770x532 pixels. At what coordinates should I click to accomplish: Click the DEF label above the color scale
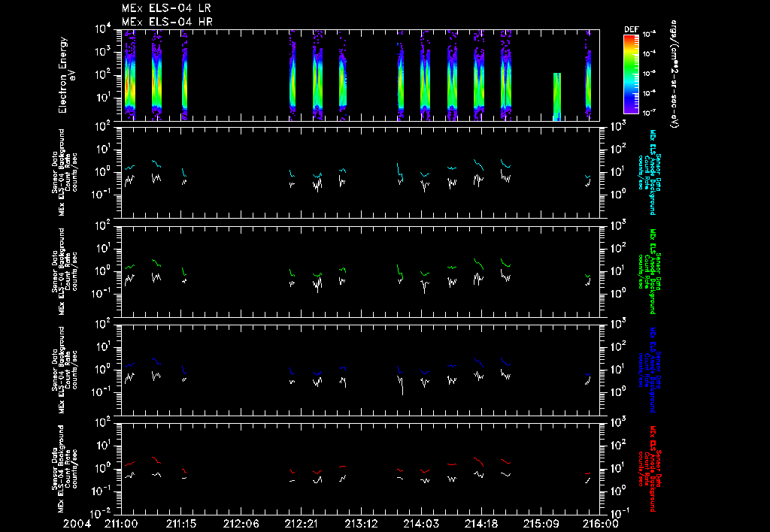pyautogui.click(x=631, y=29)
